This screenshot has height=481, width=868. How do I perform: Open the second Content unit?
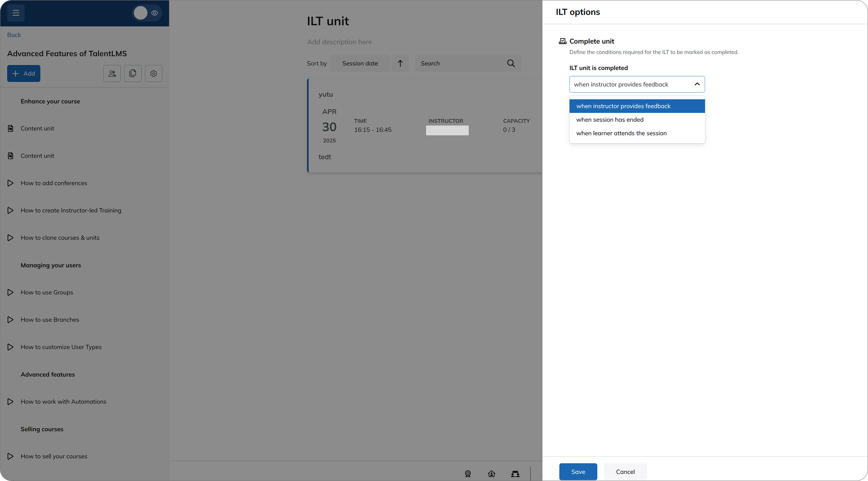click(x=37, y=156)
